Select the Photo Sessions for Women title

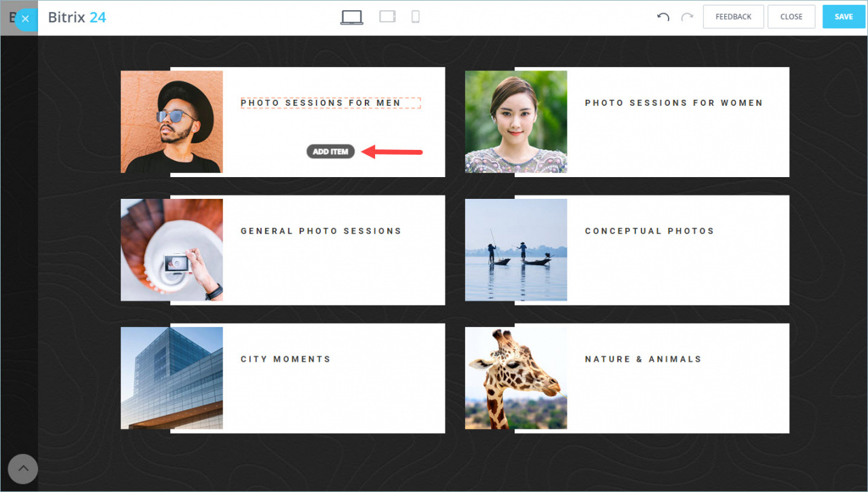[x=674, y=103]
